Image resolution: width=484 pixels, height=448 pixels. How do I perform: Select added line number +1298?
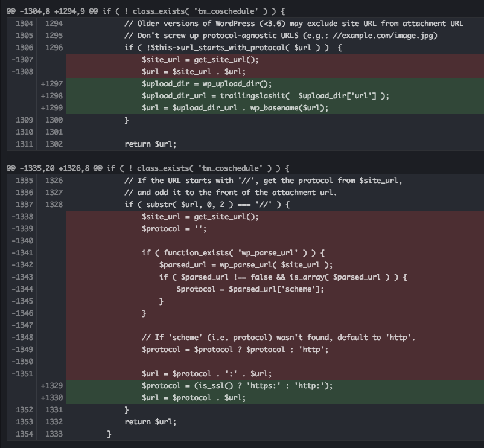51,96
